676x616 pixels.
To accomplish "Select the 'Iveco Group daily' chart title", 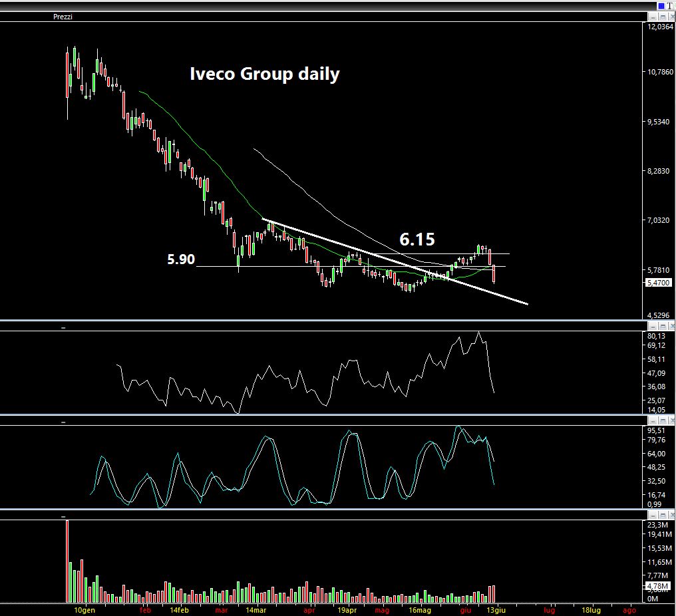I will 265,74.
